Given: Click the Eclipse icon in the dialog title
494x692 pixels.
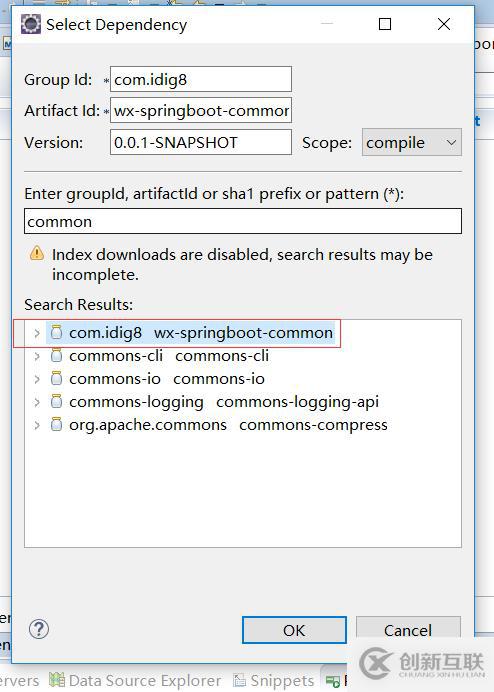Looking at the screenshot, I should coord(30,24).
